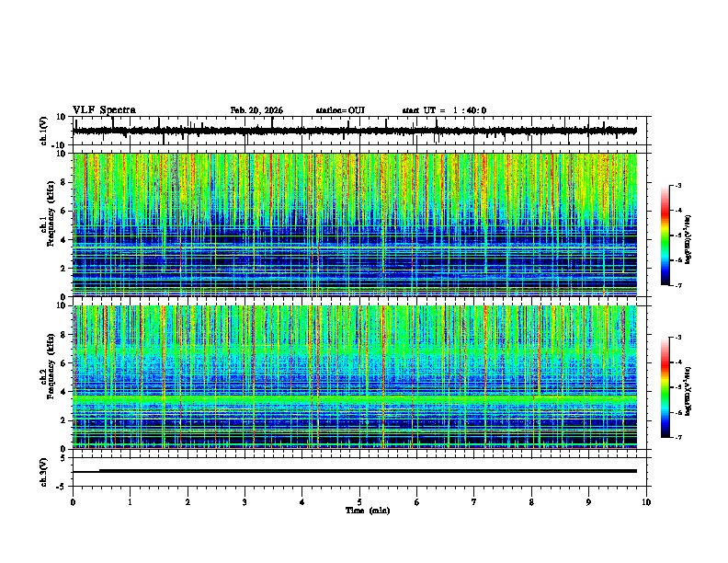728x563 pixels.
Task: Click the ch.2 PSD color bar
Action: tap(665, 387)
